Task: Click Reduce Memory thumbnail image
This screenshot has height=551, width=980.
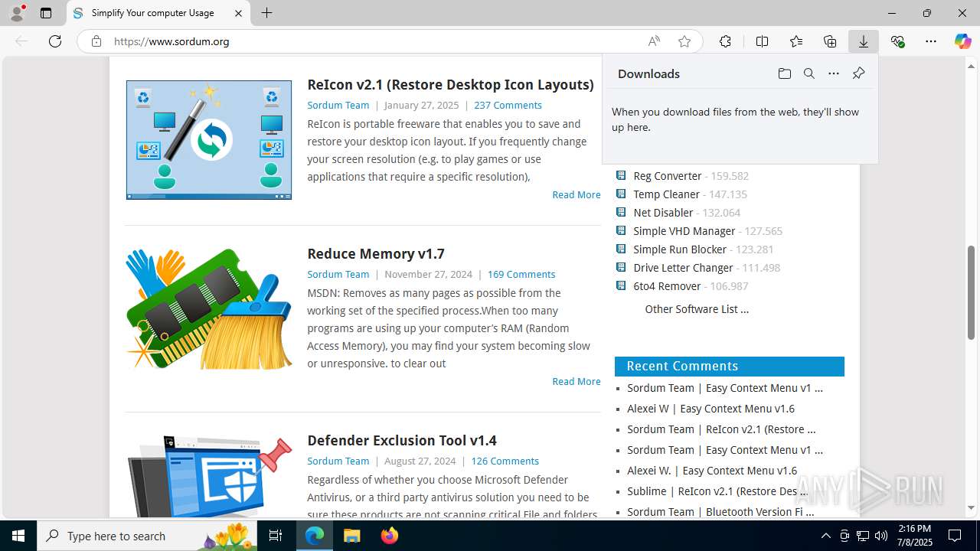Action: [209, 309]
